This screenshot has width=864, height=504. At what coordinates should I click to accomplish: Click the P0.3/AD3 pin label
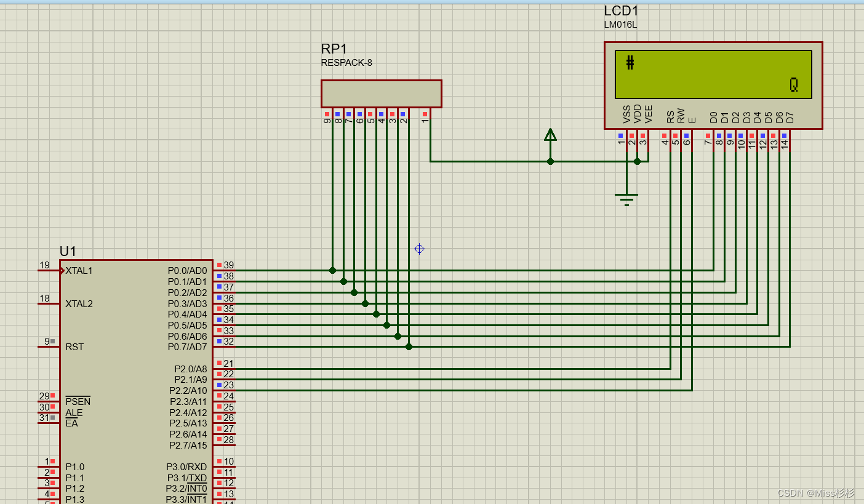coord(188,304)
